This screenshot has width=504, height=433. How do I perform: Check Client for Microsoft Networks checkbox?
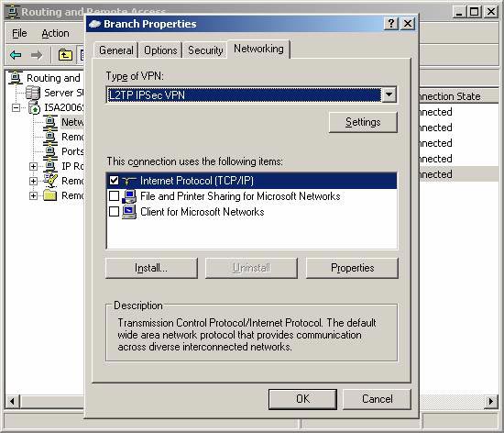(115, 212)
